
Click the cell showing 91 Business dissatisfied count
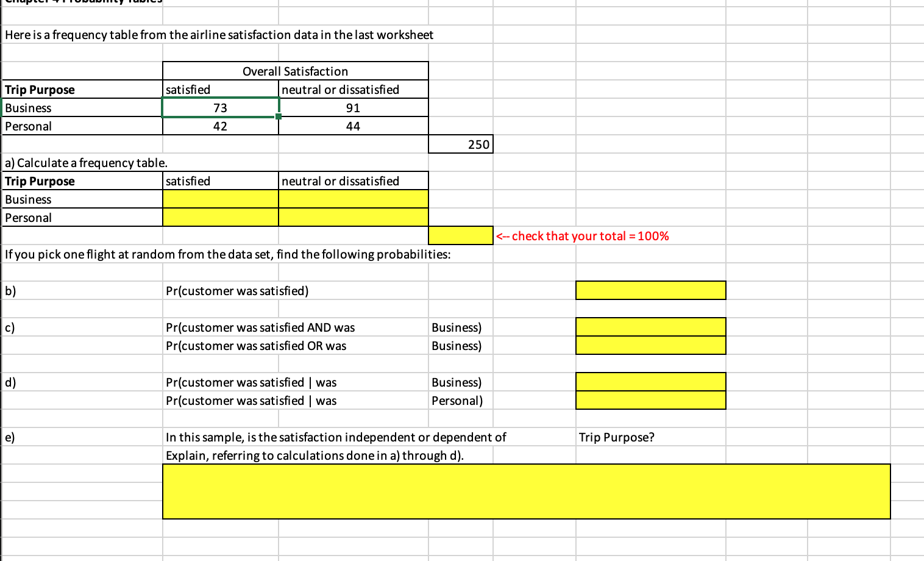point(352,107)
